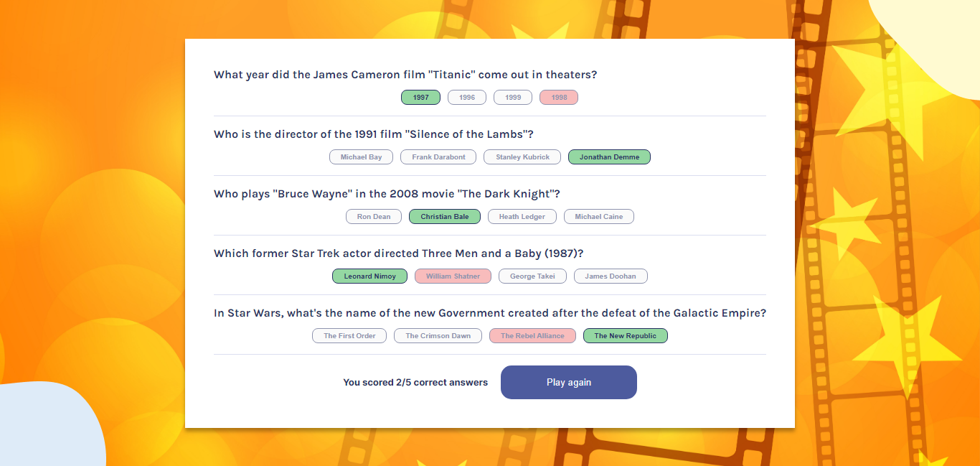Select "Stanley Kubrick" as the director
This screenshot has width=980, height=466.
coord(522,157)
